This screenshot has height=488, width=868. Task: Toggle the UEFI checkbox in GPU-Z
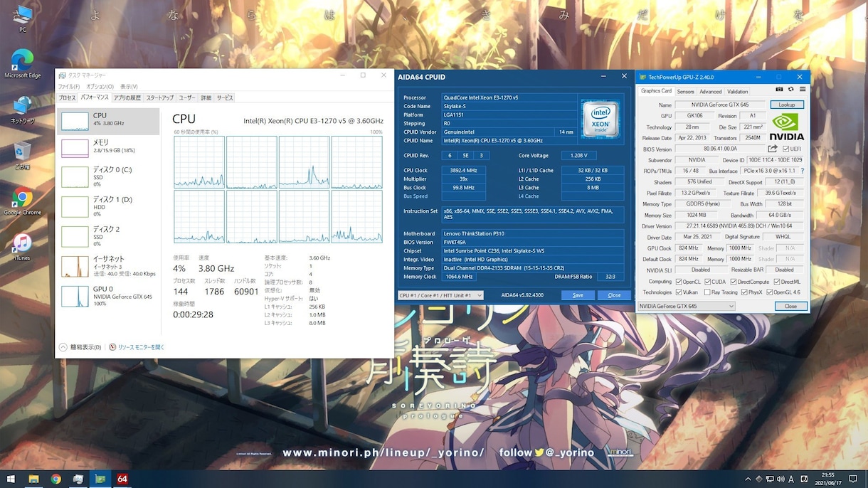(785, 149)
